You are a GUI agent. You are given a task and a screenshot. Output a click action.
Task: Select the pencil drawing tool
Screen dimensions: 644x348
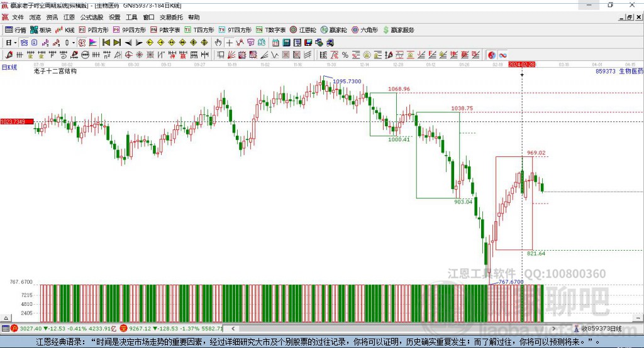[9, 55]
